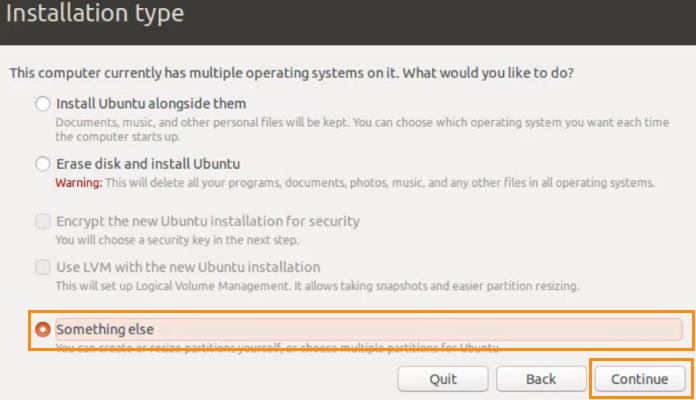Click the red Warning: label
Image resolution: width=696 pixels, height=400 pixels.
[79, 182]
